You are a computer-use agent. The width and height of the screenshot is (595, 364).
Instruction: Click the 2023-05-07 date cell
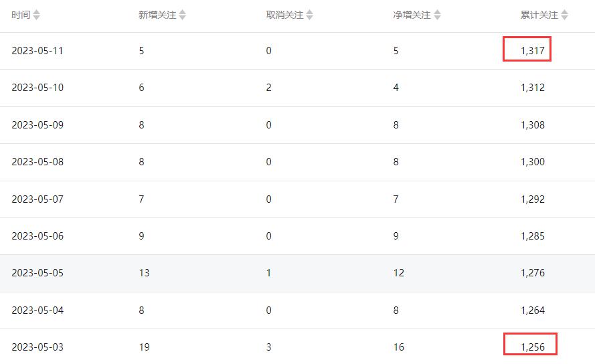click(x=37, y=199)
